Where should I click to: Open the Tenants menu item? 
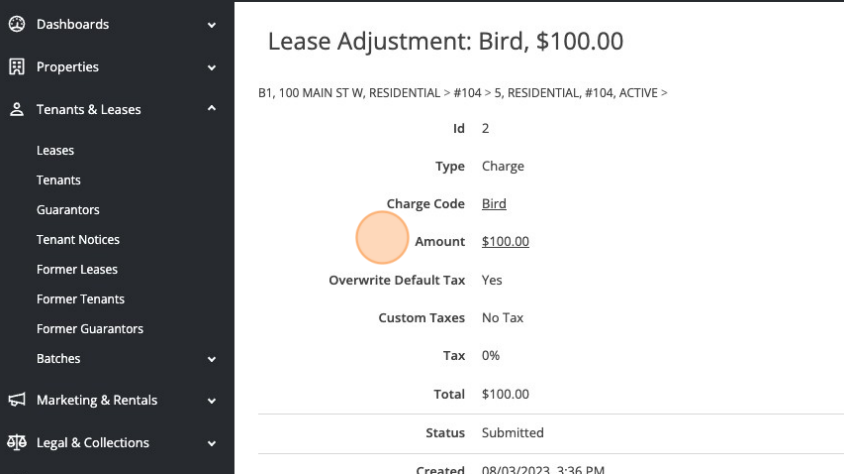(58, 180)
